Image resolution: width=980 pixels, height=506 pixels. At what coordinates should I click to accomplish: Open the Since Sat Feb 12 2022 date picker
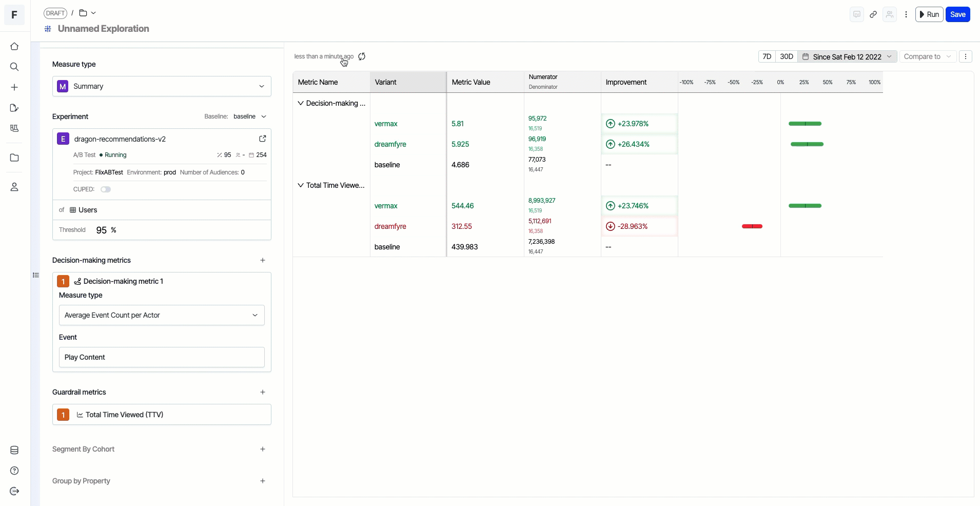coord(847,56)
